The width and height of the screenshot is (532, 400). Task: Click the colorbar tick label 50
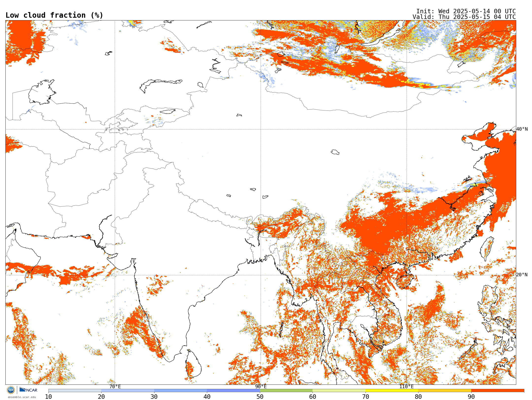click(260, 397)
